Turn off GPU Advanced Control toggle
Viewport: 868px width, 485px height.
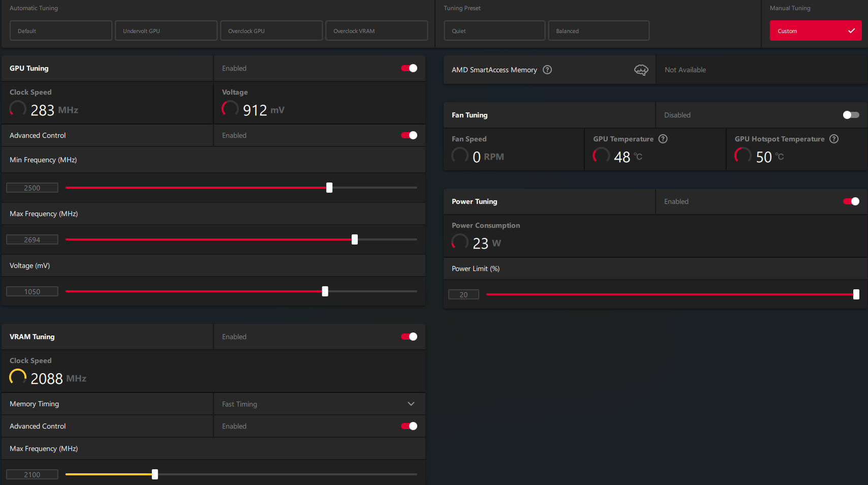(x=409, y=135)
